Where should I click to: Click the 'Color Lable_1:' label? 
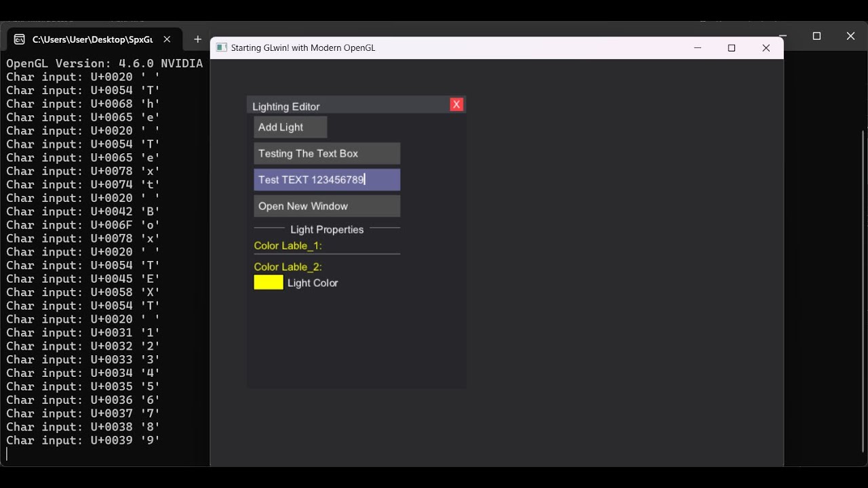coord(288,245)
